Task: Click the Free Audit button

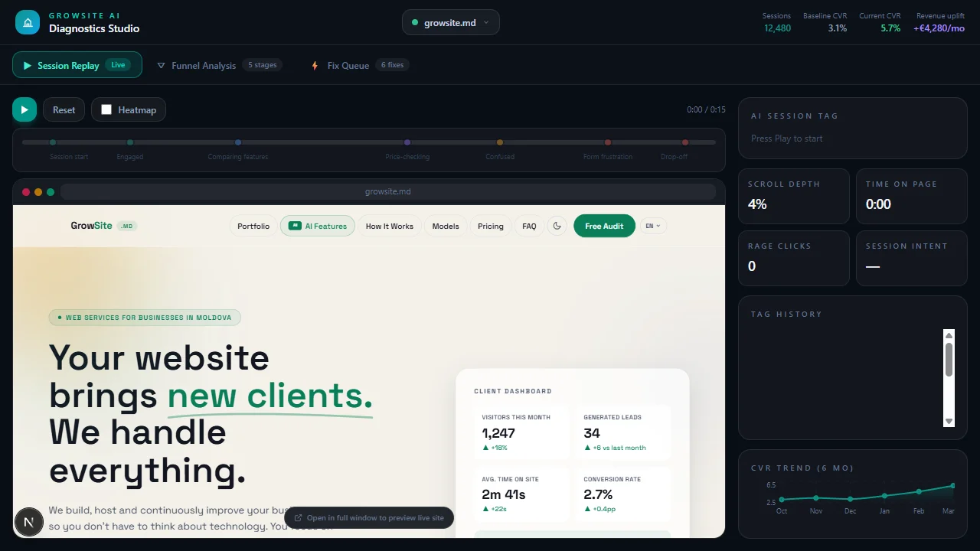Action: pos(604,226)
